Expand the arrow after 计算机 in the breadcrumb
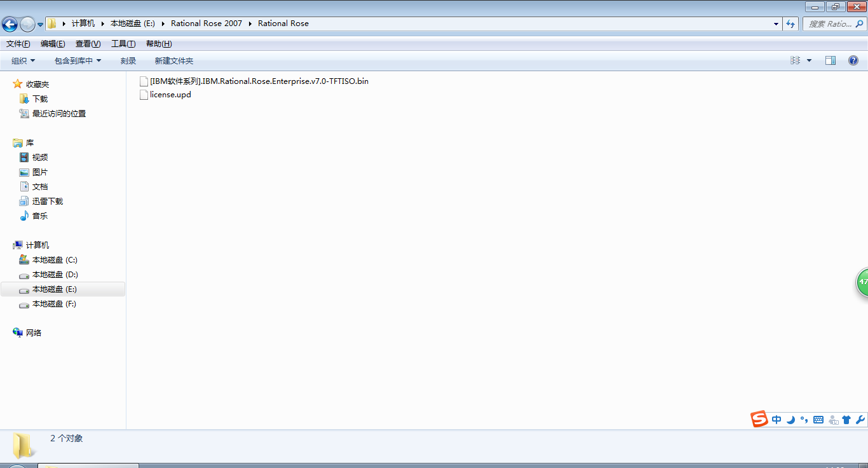 (x=102, y=24)
